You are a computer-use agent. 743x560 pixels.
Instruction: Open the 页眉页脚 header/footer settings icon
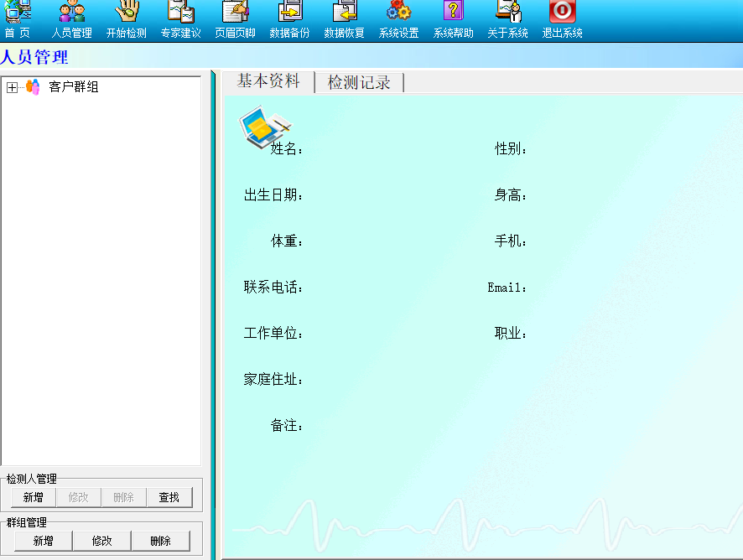[235, 13]
